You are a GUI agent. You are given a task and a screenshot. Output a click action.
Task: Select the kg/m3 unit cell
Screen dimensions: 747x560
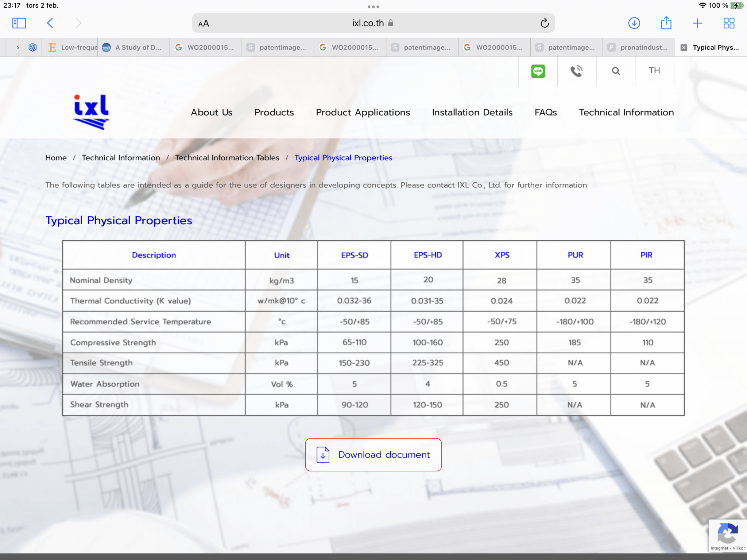pyautogui.click(x=281, y=281)
